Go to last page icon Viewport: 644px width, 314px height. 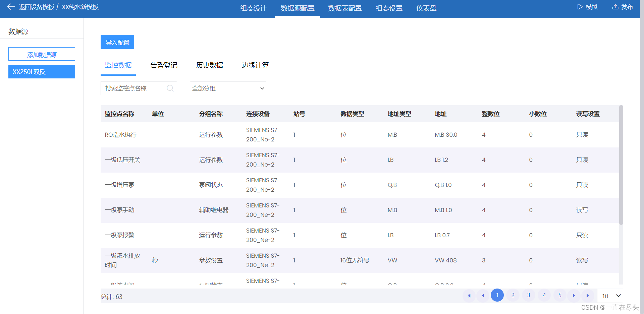click(x=588, y=296)
